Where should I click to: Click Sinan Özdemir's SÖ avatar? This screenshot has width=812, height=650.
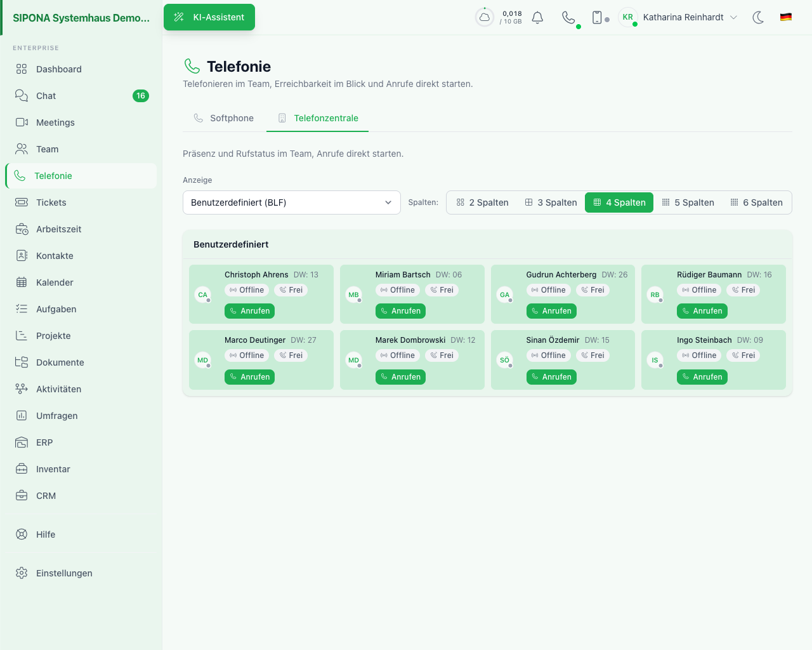click(x=504, y=360)
